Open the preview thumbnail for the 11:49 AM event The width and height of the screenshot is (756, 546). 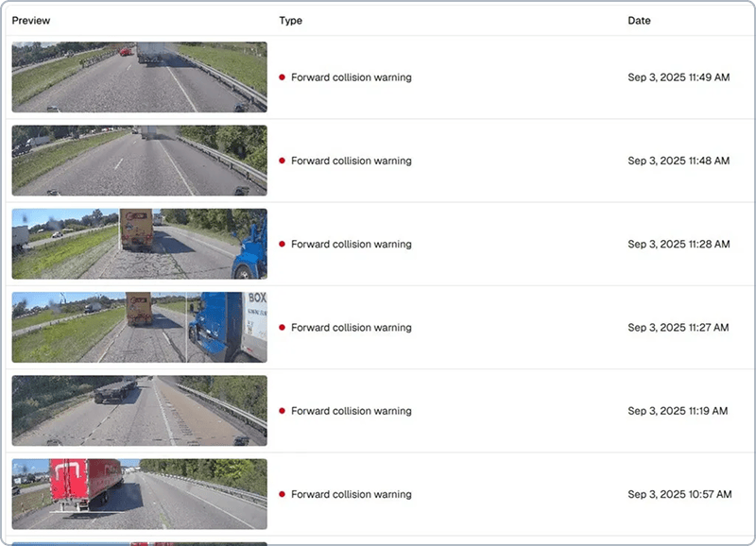click(139, 77)
